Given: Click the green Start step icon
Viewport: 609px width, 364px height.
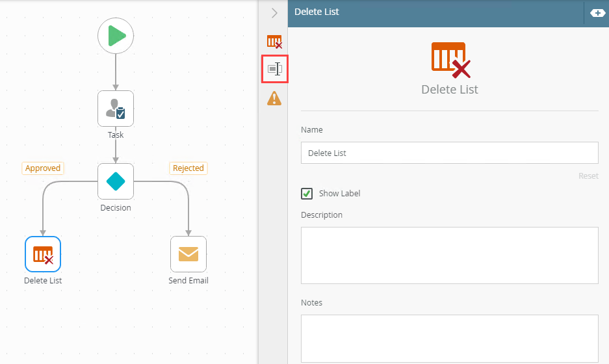Looking at the screenshot, I should point(116,36).
